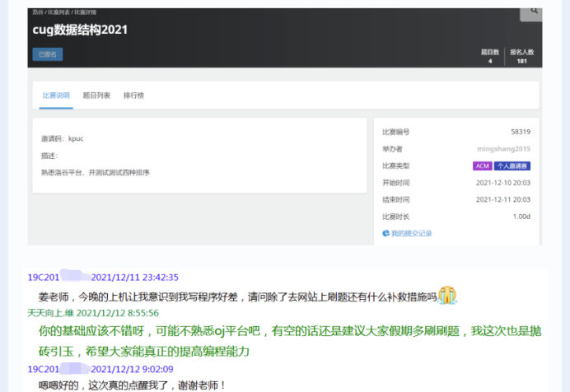This screenshot has width=570, height=392.
Task: Click the 比赛列表 breadcrumb link
Action: (x=58, y=12)
